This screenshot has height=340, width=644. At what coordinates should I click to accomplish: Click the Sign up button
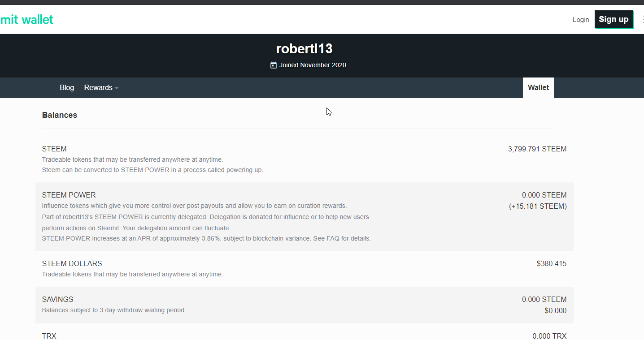click(614, 19)
